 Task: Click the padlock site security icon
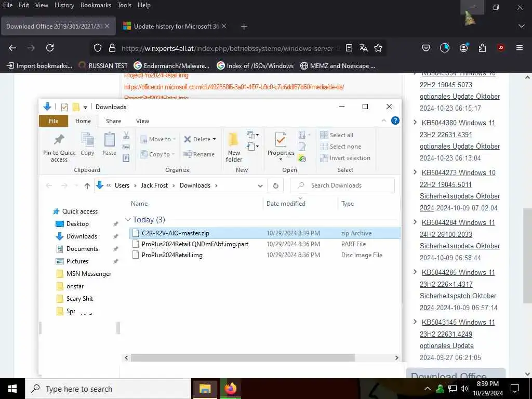(112, 48)
